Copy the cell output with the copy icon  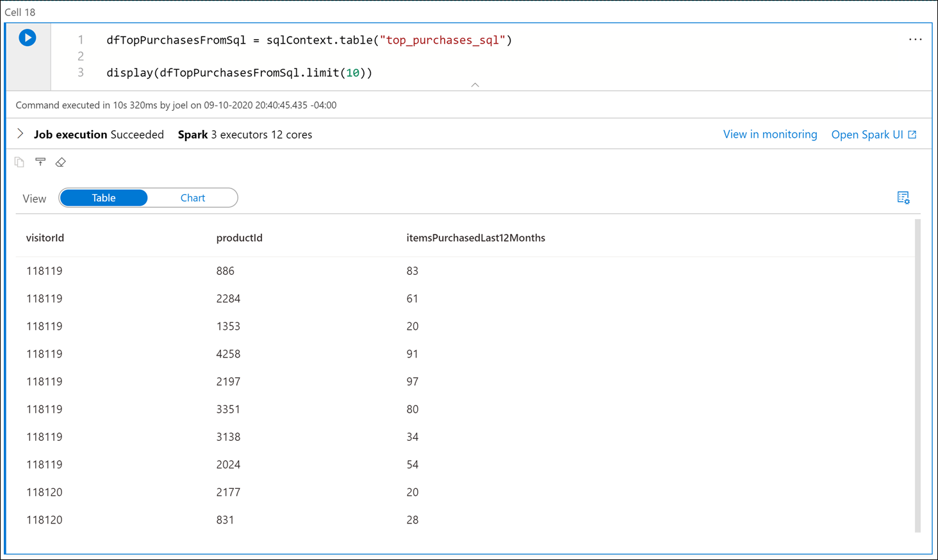(x=19, y=162)
